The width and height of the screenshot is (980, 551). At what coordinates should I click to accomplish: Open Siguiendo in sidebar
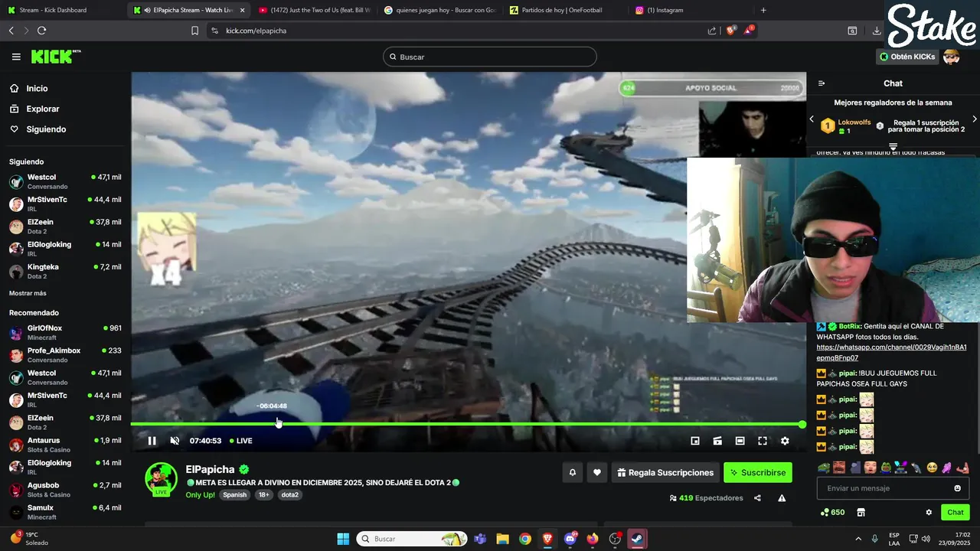pos(46,129)
